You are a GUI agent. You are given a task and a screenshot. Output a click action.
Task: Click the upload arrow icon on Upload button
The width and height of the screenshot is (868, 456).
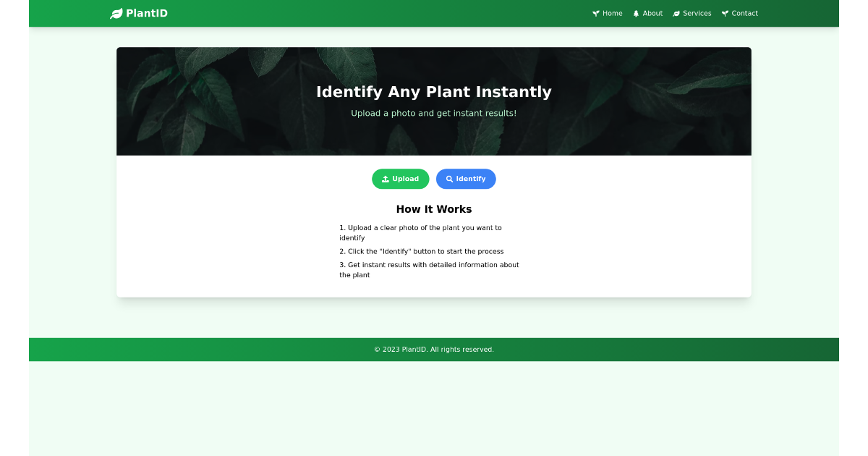386,178
